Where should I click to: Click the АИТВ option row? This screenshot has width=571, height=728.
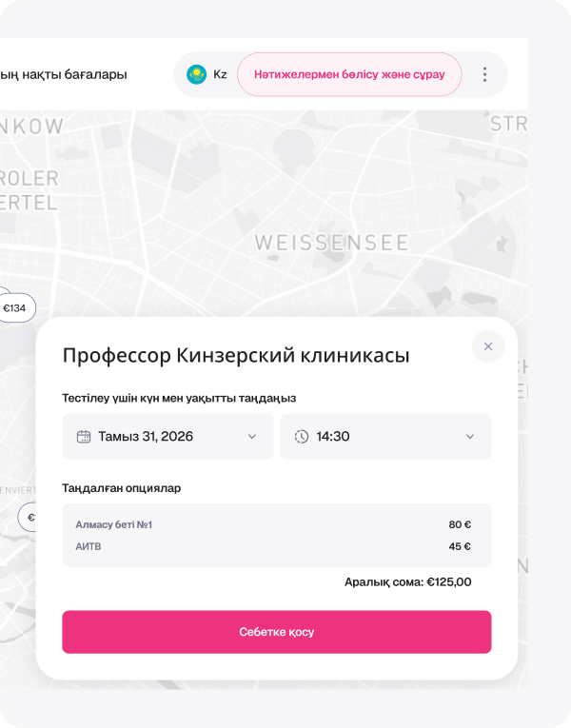click(x=276, y=546)
